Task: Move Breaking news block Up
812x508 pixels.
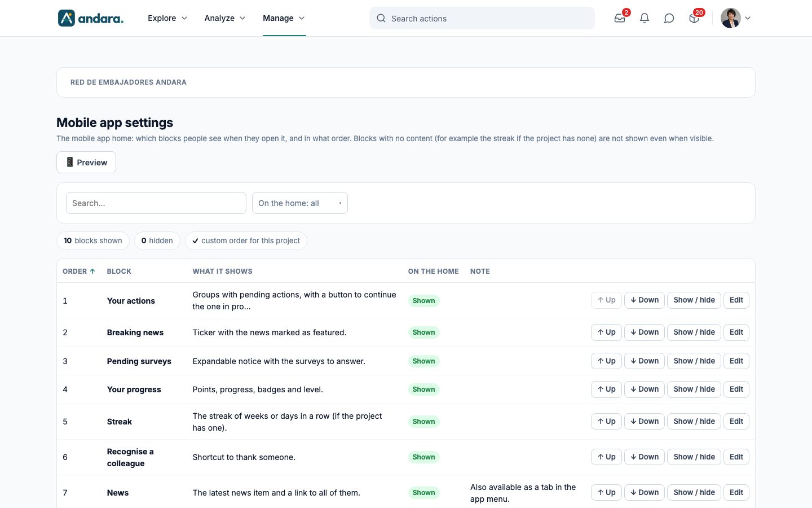Action: pos(606,332)
